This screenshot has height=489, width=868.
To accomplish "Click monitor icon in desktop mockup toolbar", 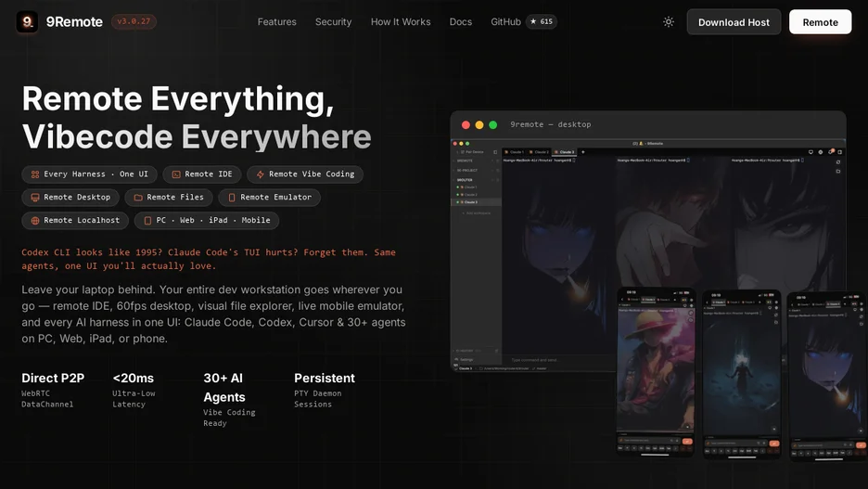I will pyautogui.click(x=811, y=152).
